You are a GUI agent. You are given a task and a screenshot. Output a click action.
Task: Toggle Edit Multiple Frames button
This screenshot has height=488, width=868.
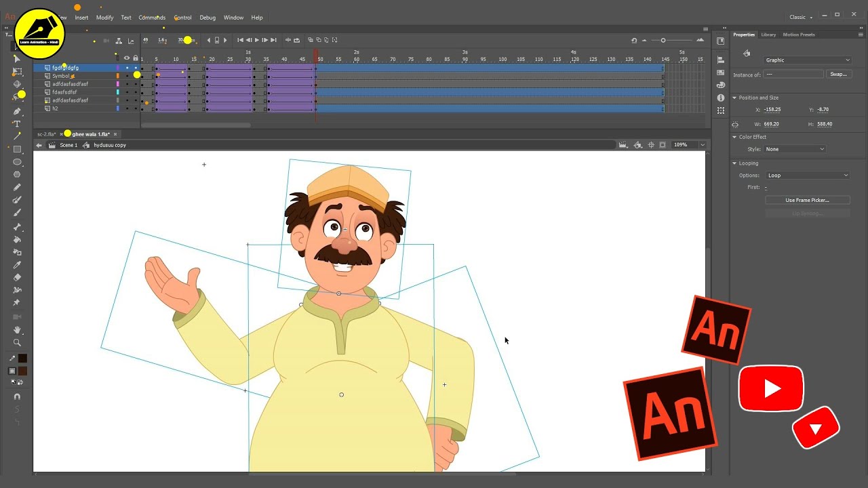click(x=325, y=40)
